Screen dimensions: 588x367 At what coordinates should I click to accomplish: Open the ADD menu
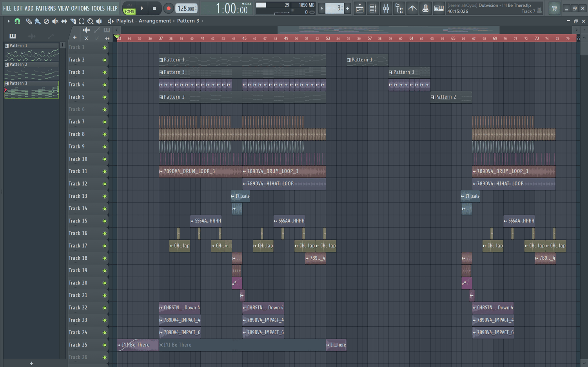29,8
